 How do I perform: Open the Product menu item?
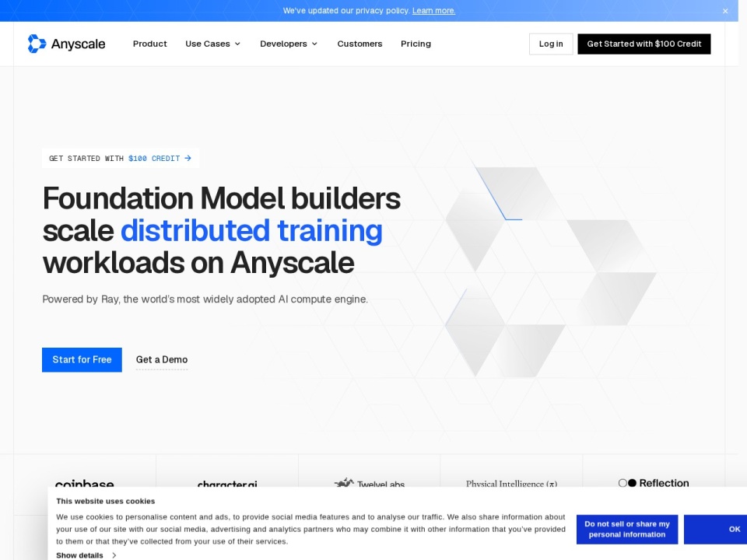coord(149,44)
